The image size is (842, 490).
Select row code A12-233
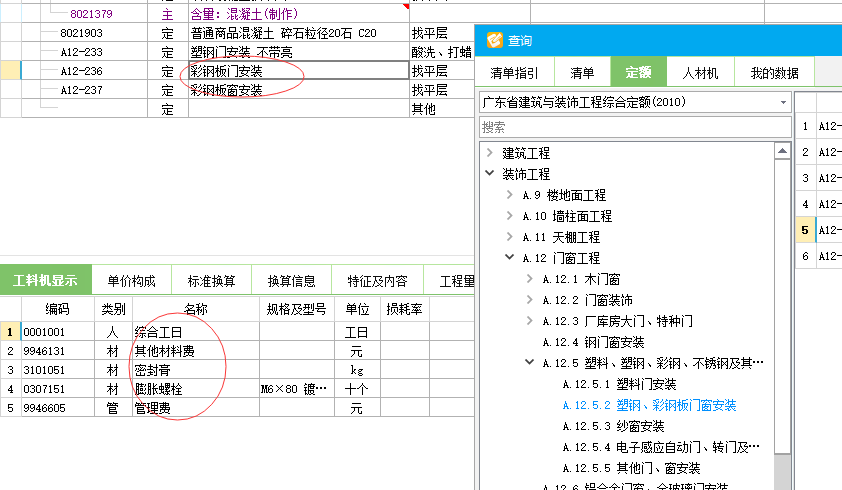[82, 52]
